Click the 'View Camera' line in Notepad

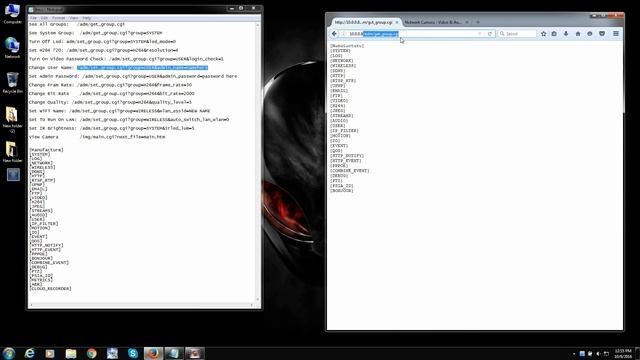pos(97,137)
